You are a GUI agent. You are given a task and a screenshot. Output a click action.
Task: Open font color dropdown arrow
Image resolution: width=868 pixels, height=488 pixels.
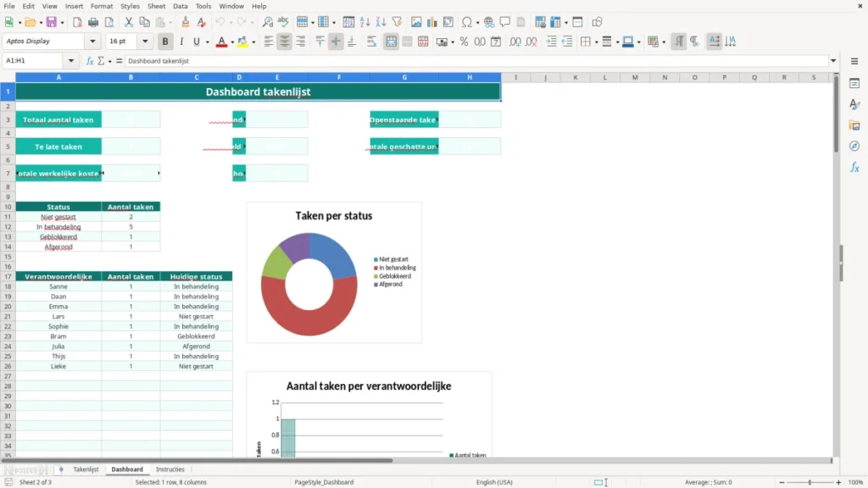pos(232,42)
